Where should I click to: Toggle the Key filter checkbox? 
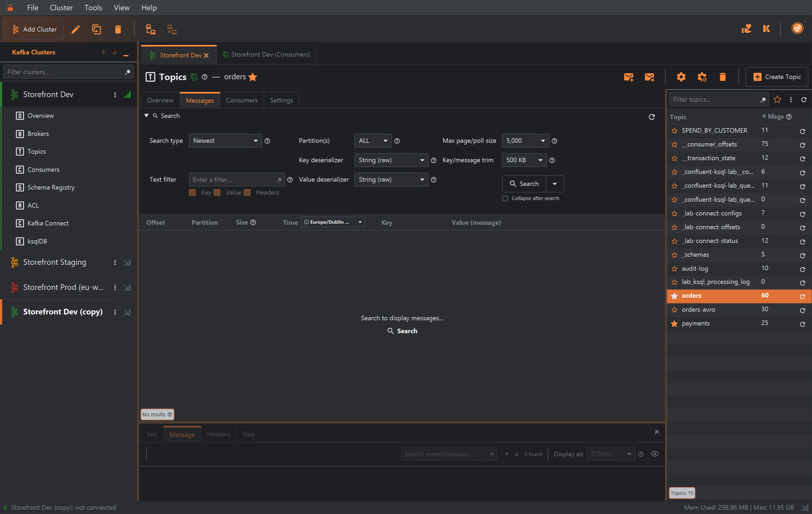pyautogui.click(x=192, y=193)
